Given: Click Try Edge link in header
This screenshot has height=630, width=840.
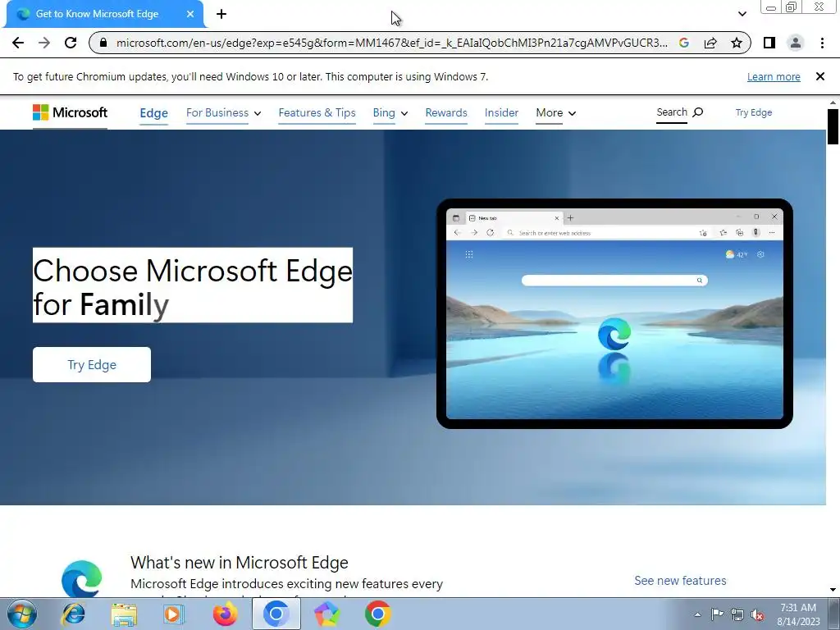Looking at the screenshot, I should (x=754, y=112).
